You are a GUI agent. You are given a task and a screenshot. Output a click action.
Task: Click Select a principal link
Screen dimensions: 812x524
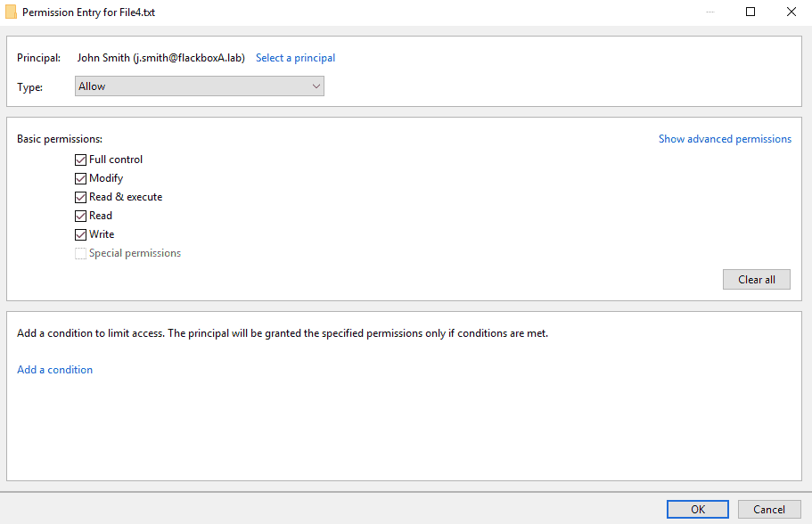(295, 58)
